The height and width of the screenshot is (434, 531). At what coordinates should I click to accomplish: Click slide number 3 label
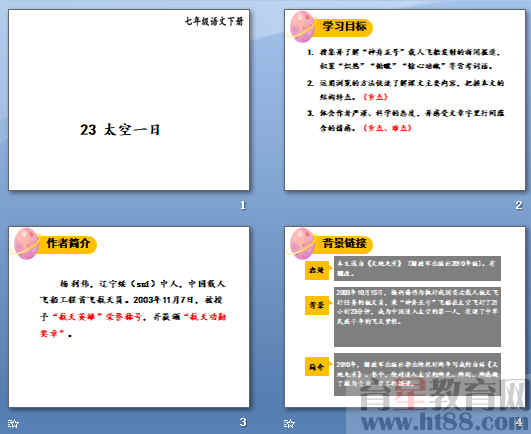click(x=243, y=422)
